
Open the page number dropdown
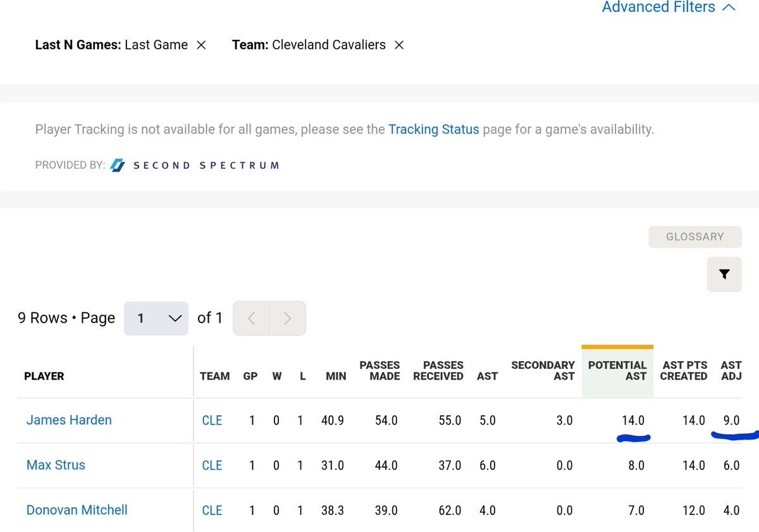tap(156, 318)
